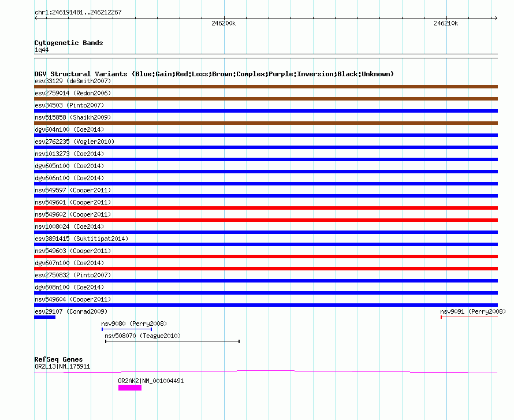Select the blue bar under esv3891415
514x420 pixels.
point(266,244)
